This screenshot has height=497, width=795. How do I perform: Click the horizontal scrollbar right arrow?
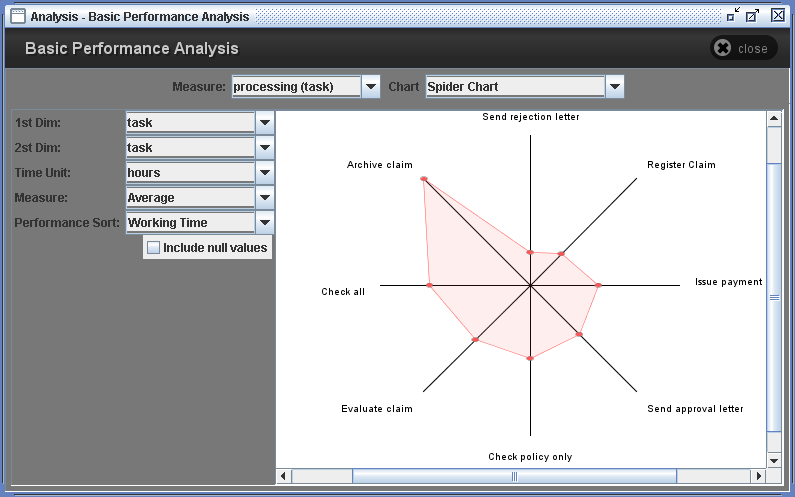(756, 476)
